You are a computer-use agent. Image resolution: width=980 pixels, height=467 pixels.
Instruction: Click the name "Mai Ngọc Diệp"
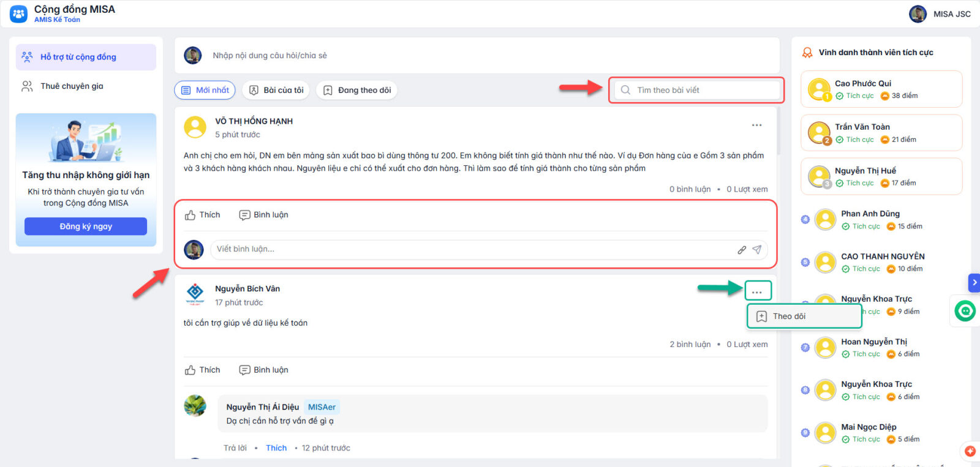click(x=869, y=427)
